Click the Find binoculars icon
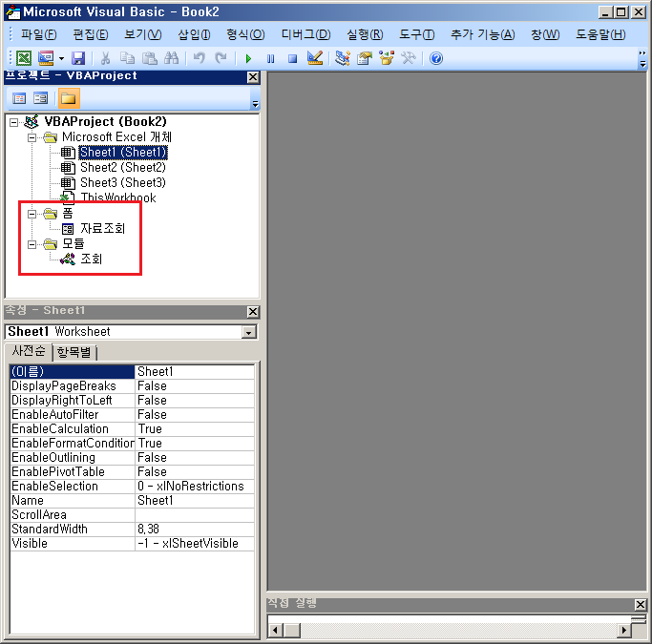 171,58
